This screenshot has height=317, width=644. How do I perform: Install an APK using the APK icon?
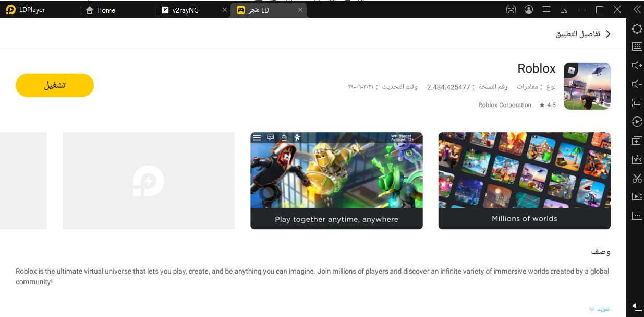tap(637, 159)
